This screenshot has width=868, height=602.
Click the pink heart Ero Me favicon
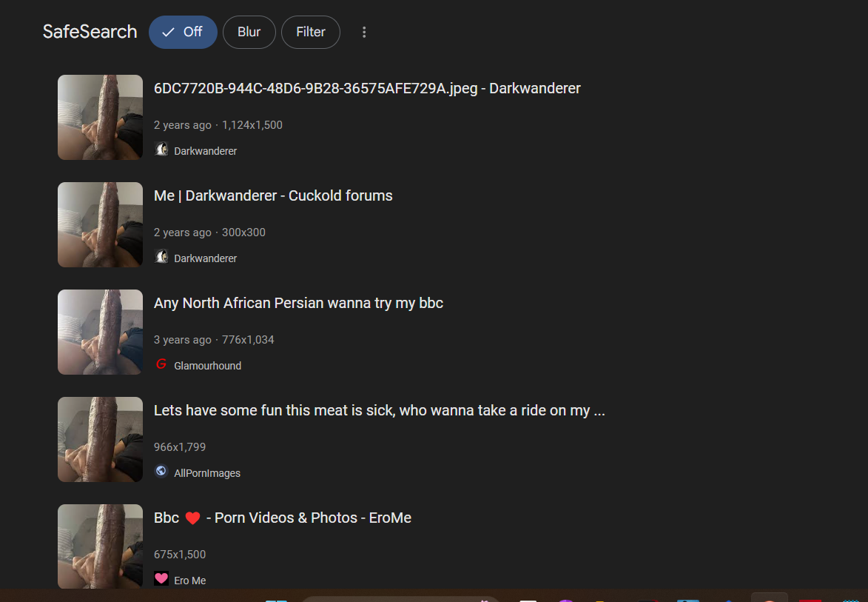click(x=161, y=579)
